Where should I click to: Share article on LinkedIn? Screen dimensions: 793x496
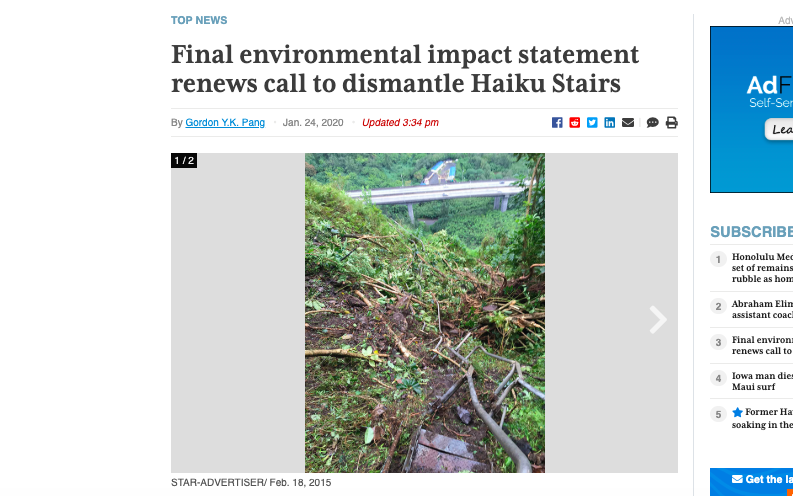[x=609, y=122]
